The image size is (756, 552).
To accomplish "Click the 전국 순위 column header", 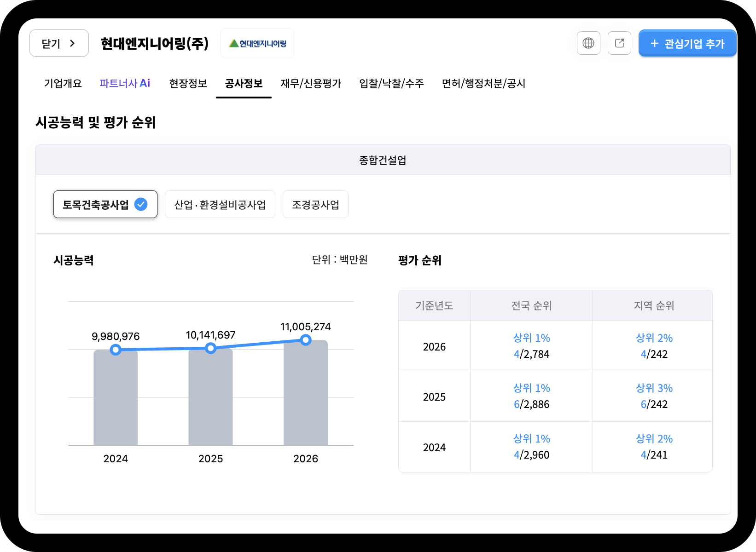I will [531, 305].
